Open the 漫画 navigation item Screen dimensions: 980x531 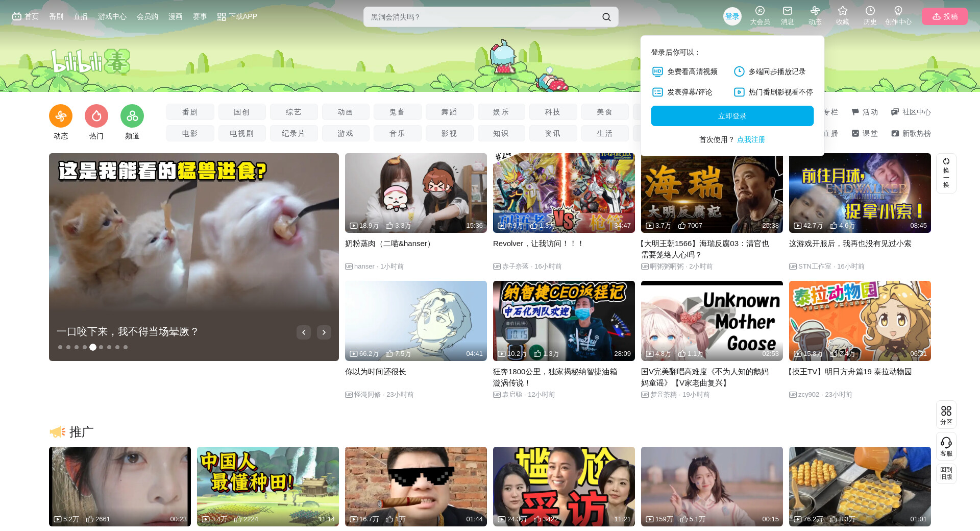pos(176,16)
